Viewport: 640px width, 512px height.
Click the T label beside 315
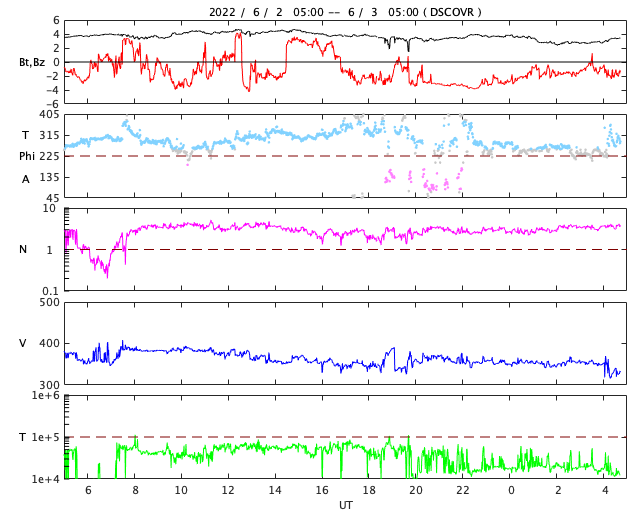(25, 135)
